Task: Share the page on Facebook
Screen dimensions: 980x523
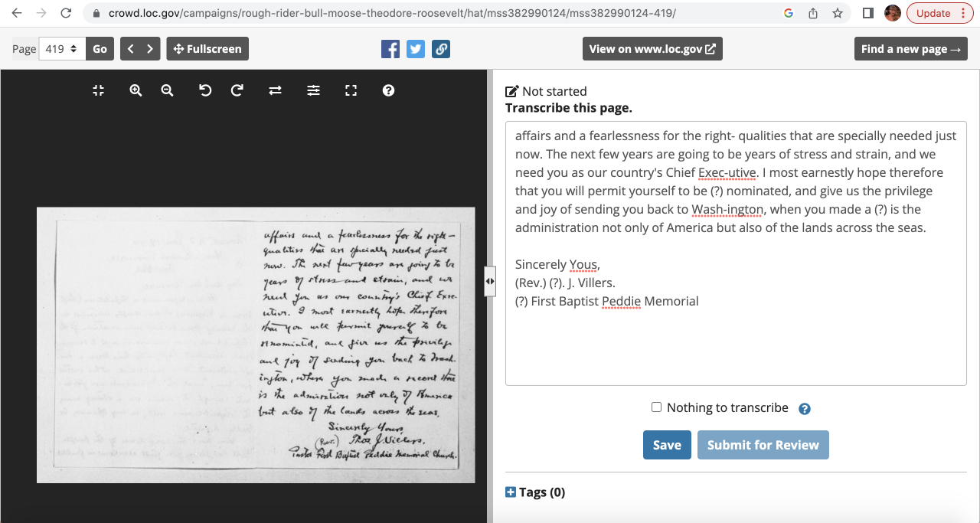Action: [x=390, y=49]
